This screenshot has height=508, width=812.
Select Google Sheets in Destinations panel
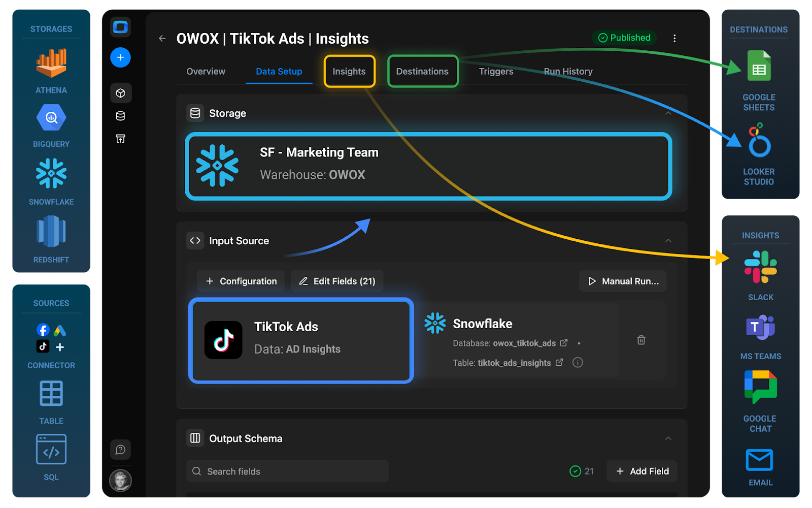(758, 65)
